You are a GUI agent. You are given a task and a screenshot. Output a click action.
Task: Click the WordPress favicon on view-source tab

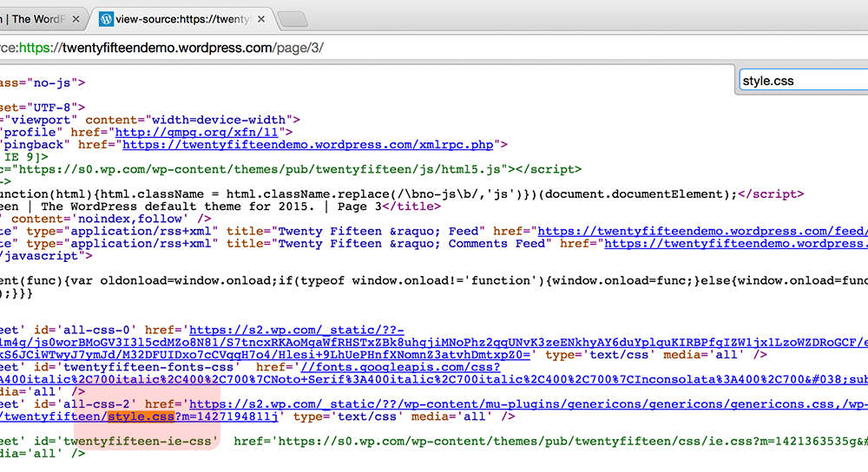coord(106,19)
